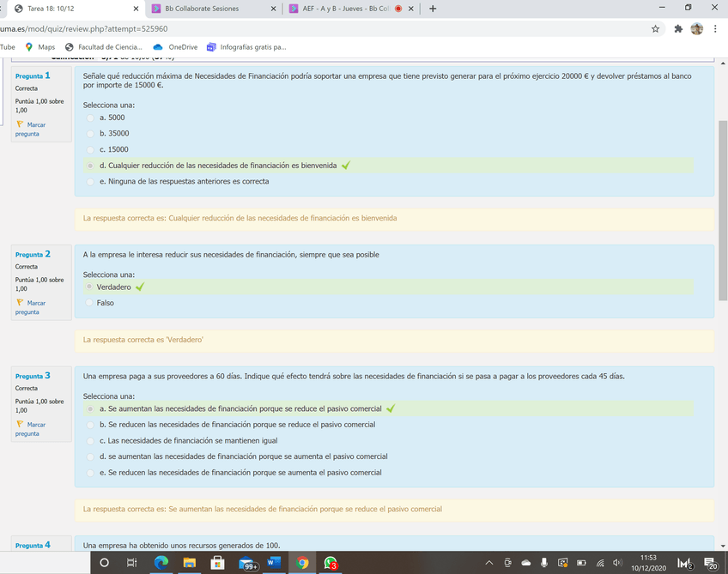Click the Chrome profile avatar
Image resolution: width=728 pixels, height=574 pixels.
click(x=696, y=28)
